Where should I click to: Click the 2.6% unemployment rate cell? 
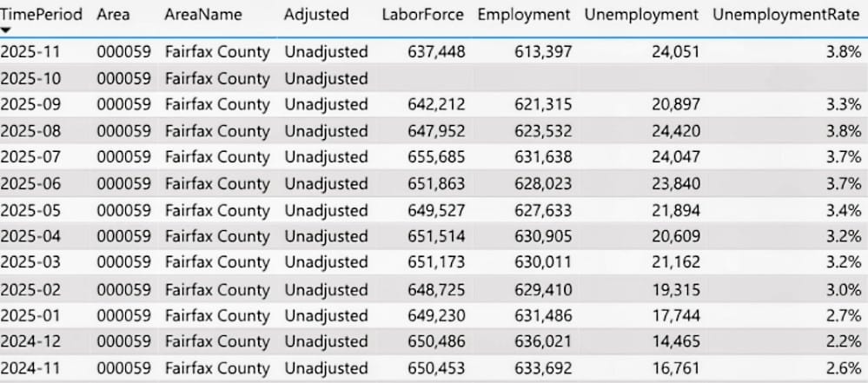[x=844, y=367]
